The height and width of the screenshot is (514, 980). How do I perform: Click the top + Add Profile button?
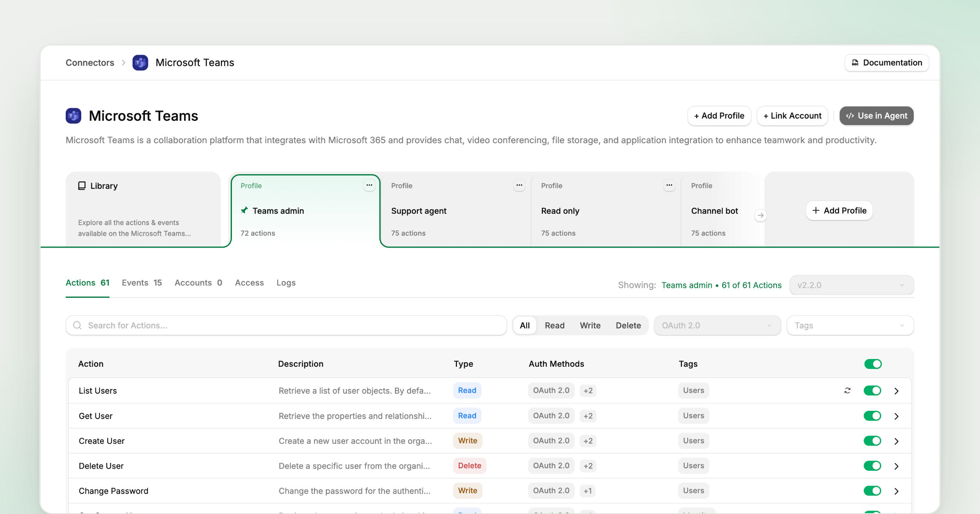[719, 116]
